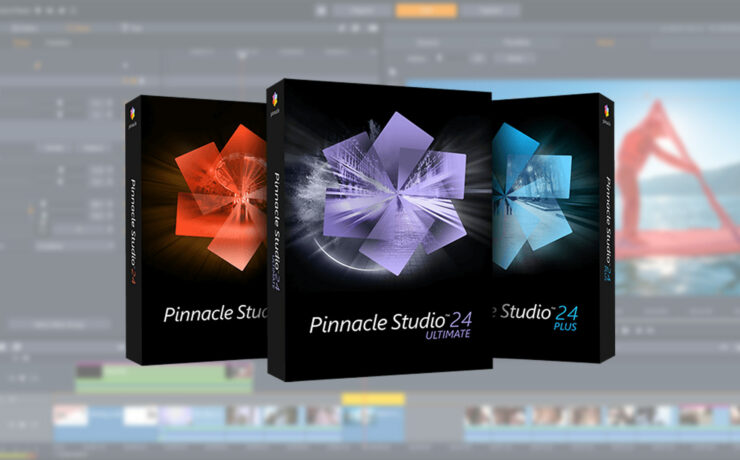Viewport: 740px width, 460px height.
Task: Select the blue Pinnacle Studio 24 Plus box
Action: [x=554, y=227]
